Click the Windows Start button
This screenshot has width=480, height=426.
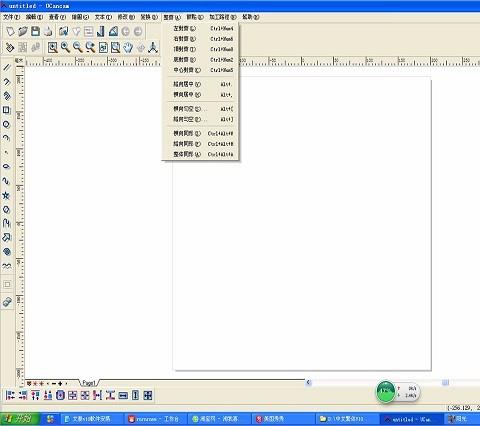tap(20, 419)
